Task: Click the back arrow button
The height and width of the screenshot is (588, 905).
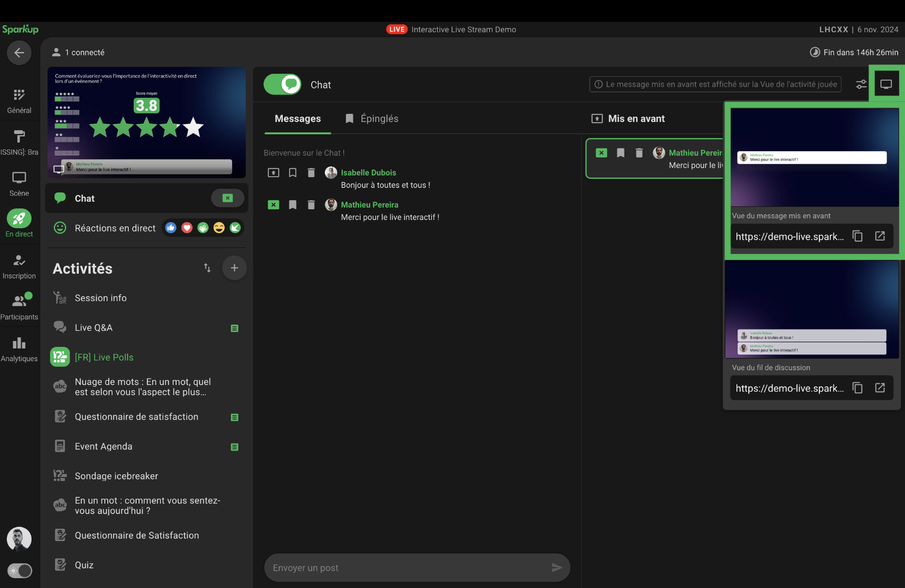Action: coord(19,53)
